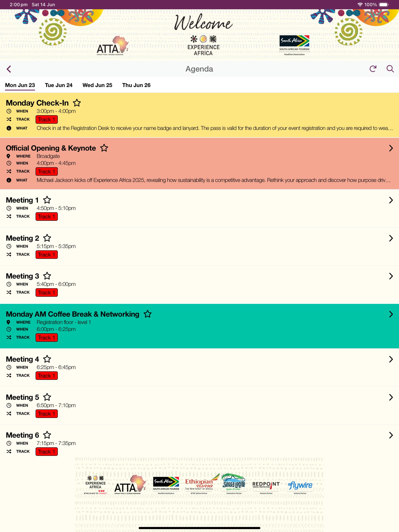Tap clock icon beside Meeting 6 time

pyautogui.click(x=9, y=443)
